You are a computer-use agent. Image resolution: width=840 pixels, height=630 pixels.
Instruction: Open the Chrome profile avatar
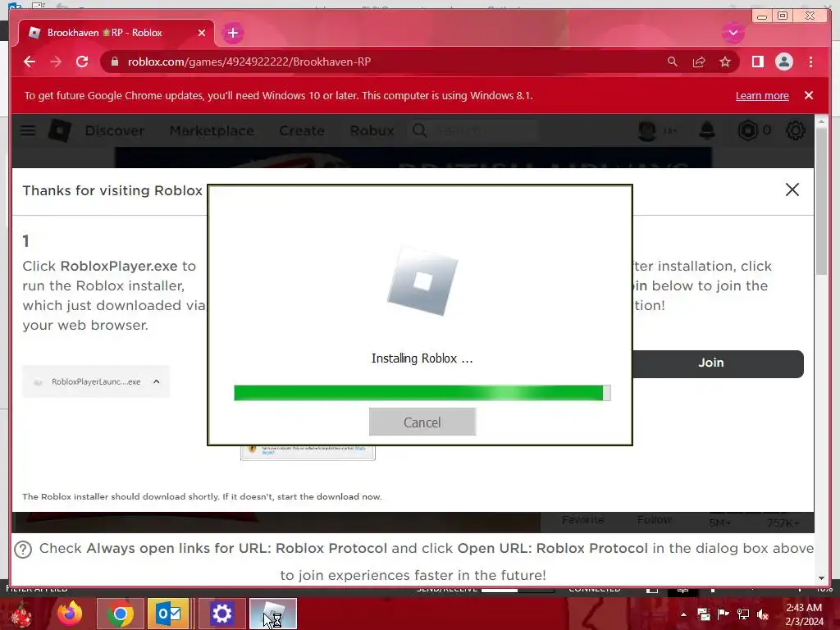point(783,62)
